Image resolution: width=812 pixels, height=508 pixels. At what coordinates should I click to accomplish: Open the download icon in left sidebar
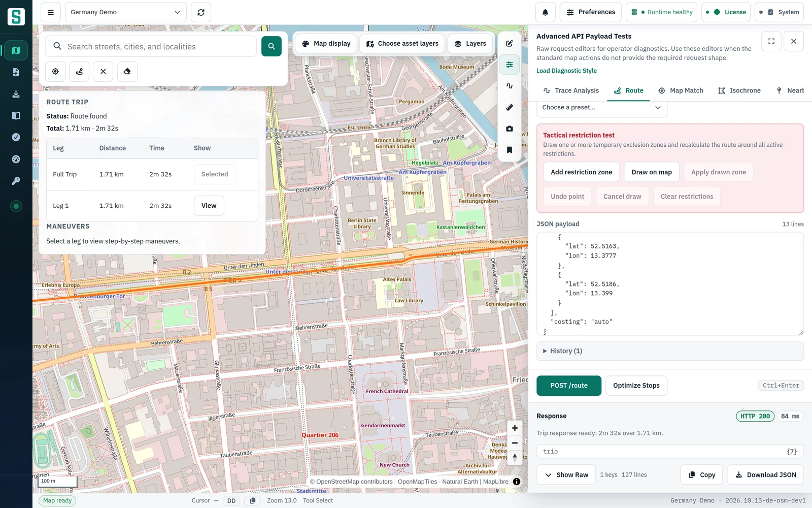16,94
